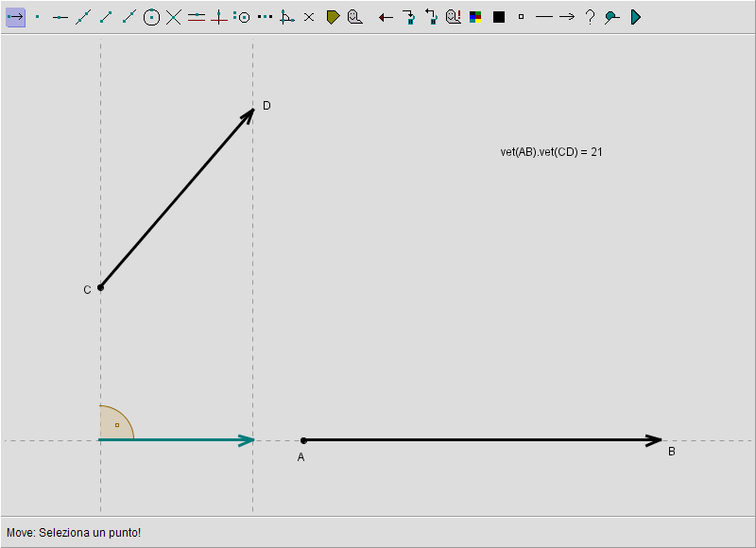Click the plain line style icon
The image size is (756, 548).
pos(544,17)
